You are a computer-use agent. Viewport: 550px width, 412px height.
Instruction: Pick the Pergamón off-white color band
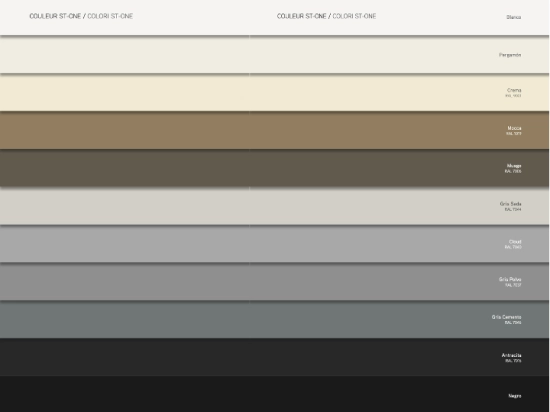click(275, 54)
